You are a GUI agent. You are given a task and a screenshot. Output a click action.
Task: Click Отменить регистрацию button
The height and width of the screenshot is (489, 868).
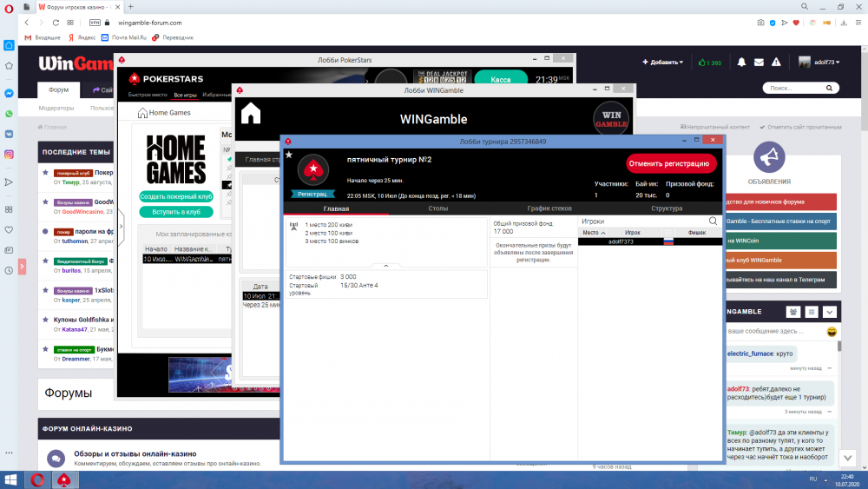coord(671,163)
